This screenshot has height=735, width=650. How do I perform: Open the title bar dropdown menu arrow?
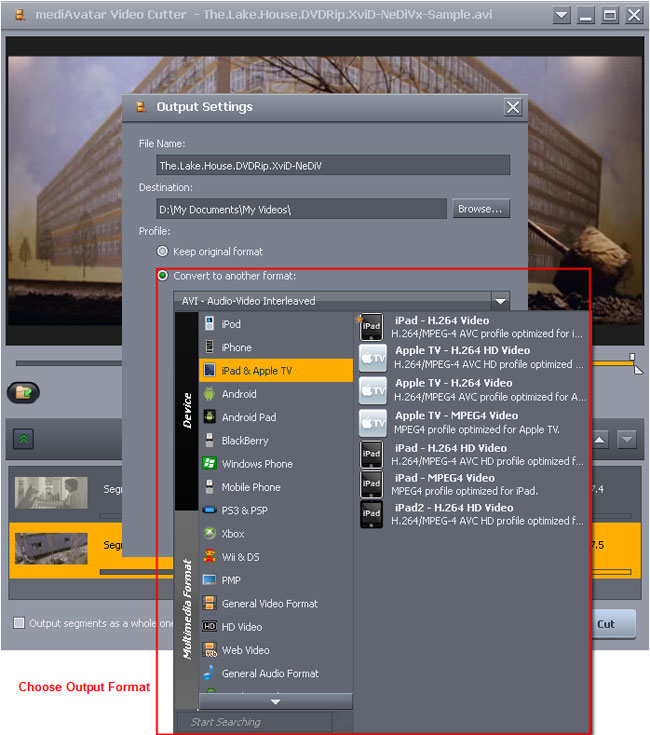[561, 15]
